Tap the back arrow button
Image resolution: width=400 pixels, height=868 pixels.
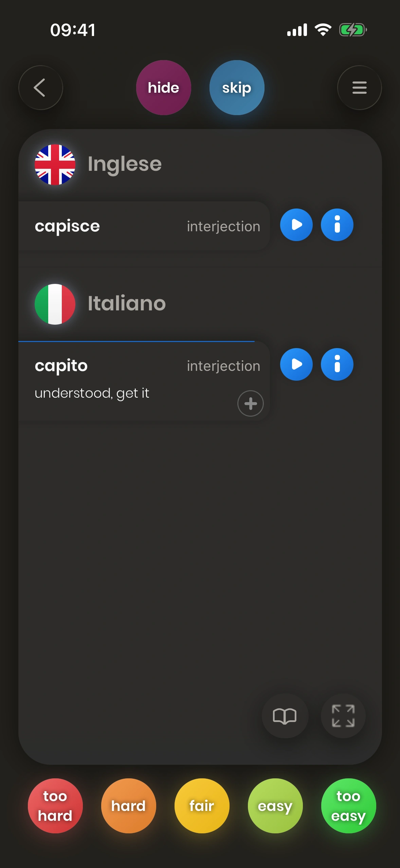point(40,88)
